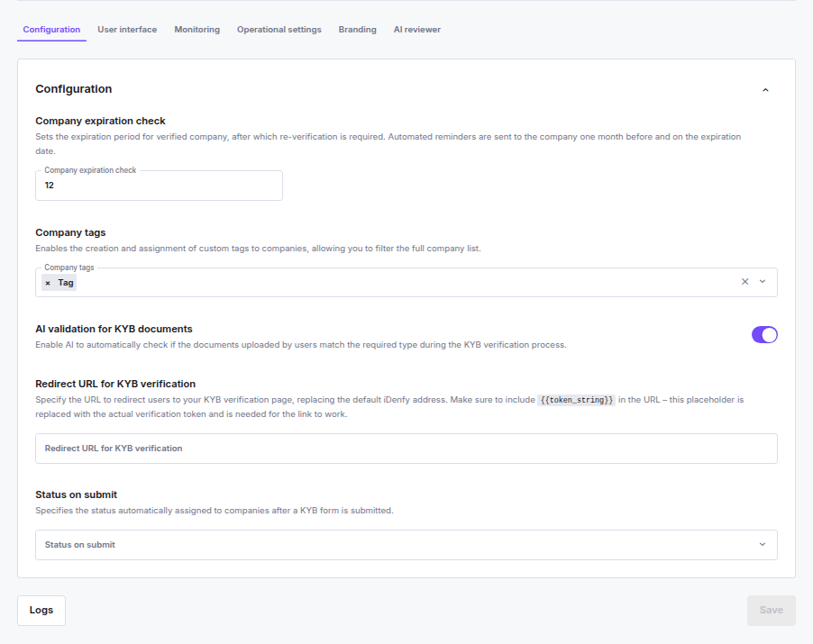
Task: Open the User interface tab
Action: click(127, 30)
